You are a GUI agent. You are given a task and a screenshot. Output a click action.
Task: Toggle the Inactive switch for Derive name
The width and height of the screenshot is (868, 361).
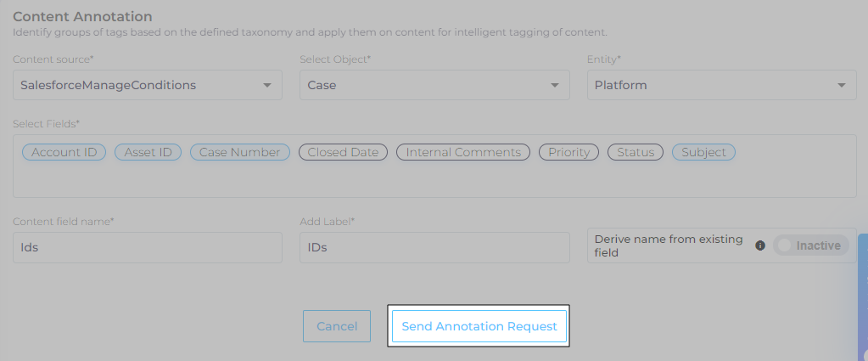[810, 245]
